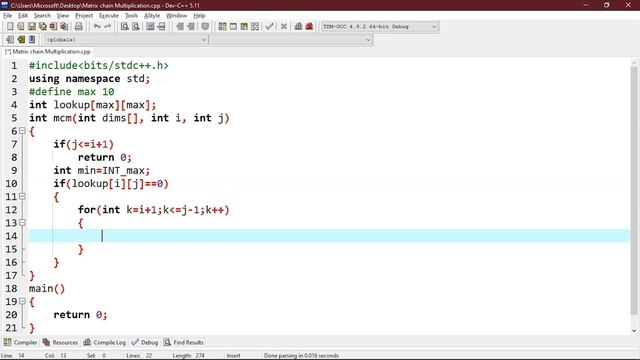Open the AStyle menu
This screenshot has width=640, height=360.
(152, 16)
